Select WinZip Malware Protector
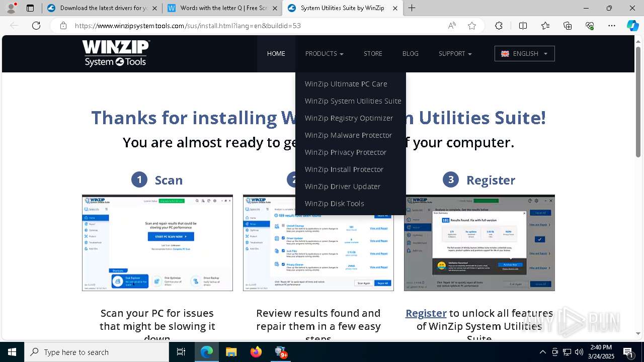 (348, 135)
